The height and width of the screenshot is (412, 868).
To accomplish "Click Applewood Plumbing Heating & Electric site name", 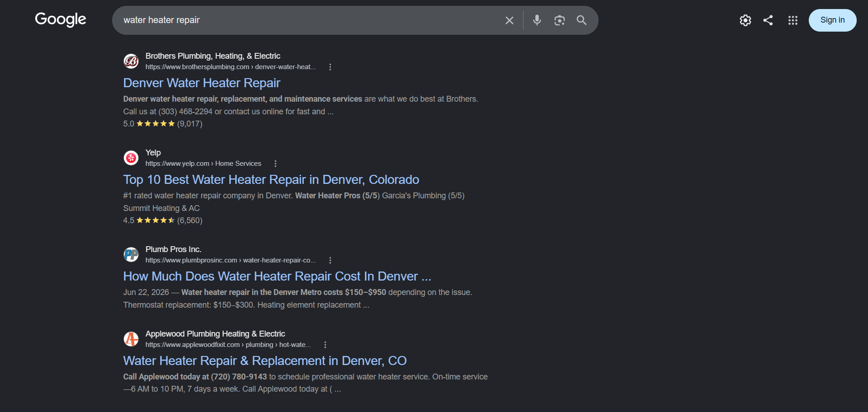I will (x=215, y=334).
